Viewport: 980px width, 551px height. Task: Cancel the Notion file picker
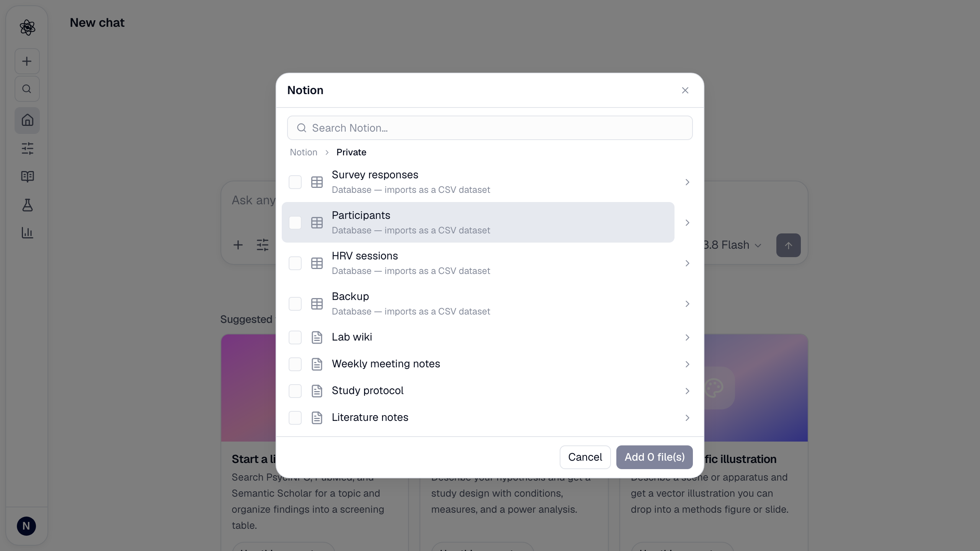click(585, 457)
